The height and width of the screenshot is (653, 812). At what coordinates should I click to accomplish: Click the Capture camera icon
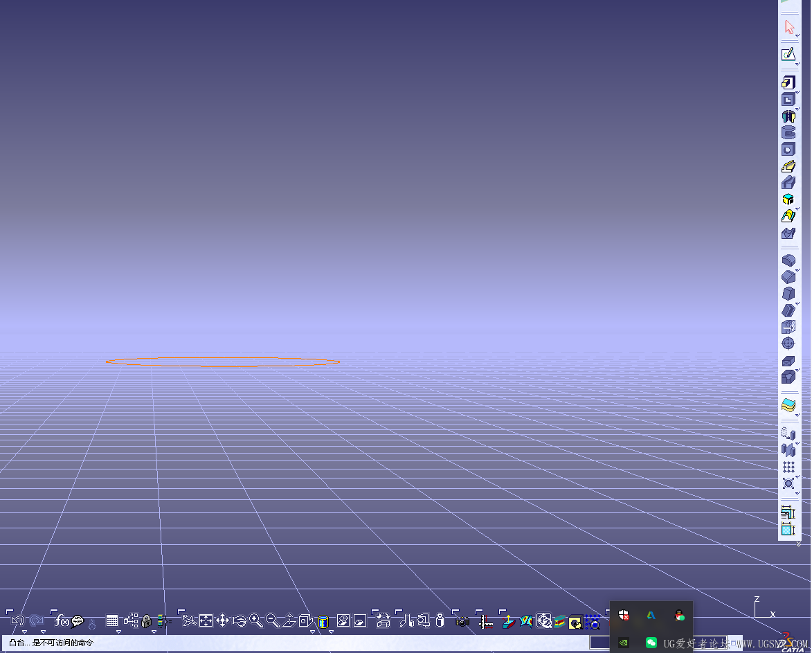(x=463, y=622)
